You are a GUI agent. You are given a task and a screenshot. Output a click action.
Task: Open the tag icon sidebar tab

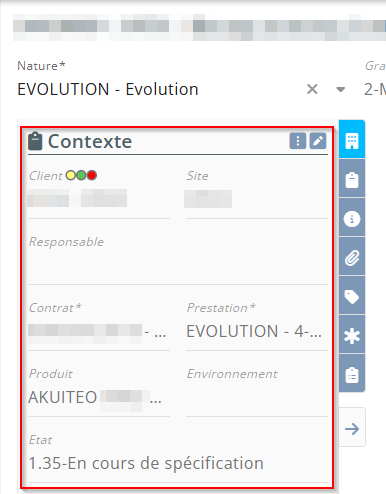[x=352, y=297]
